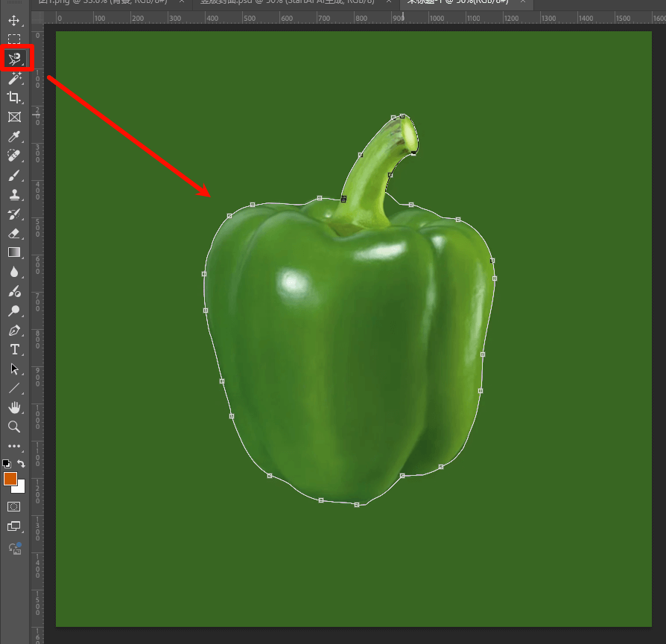
Task: Expand the Edit Toolbar three-dot menu
Action: click(x=14, y=446)
